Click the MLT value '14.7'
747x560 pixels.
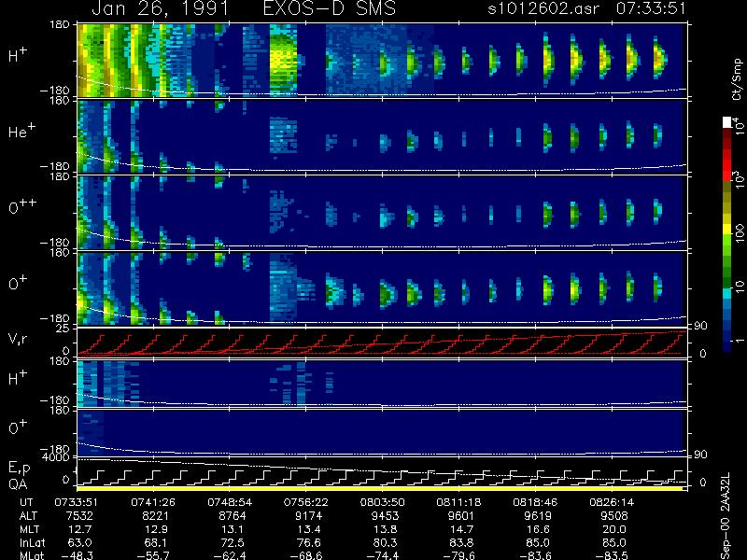click(461, 529)
